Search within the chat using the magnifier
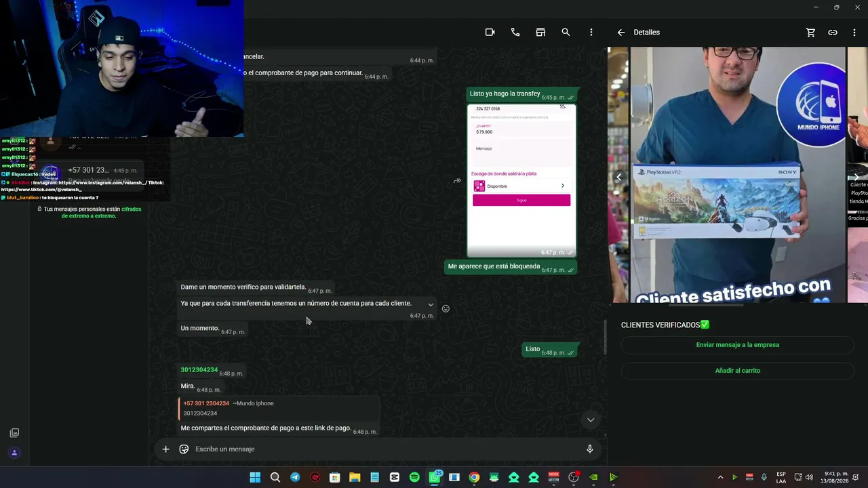The image size is (868, 488). coord(566,33)
